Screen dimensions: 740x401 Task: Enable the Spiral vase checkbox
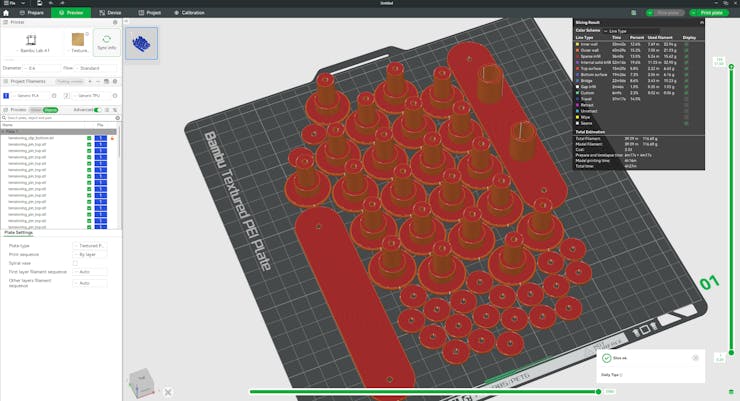pos(75,263)
